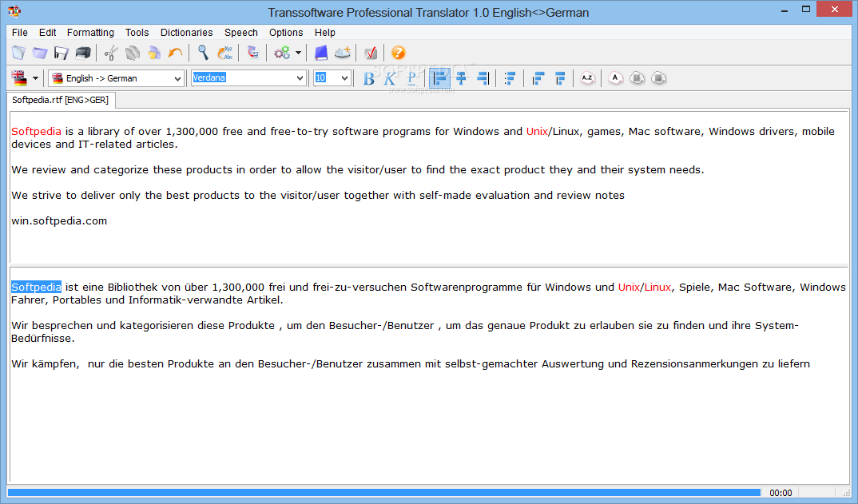Print the document with the printer icon
This screenshot has height=504, width=858.
coord(83,53)
